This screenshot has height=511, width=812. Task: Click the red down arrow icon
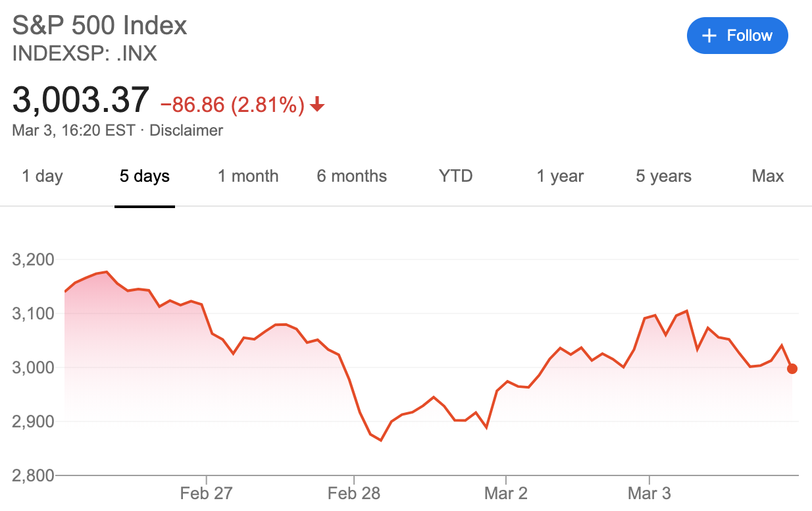317,104
